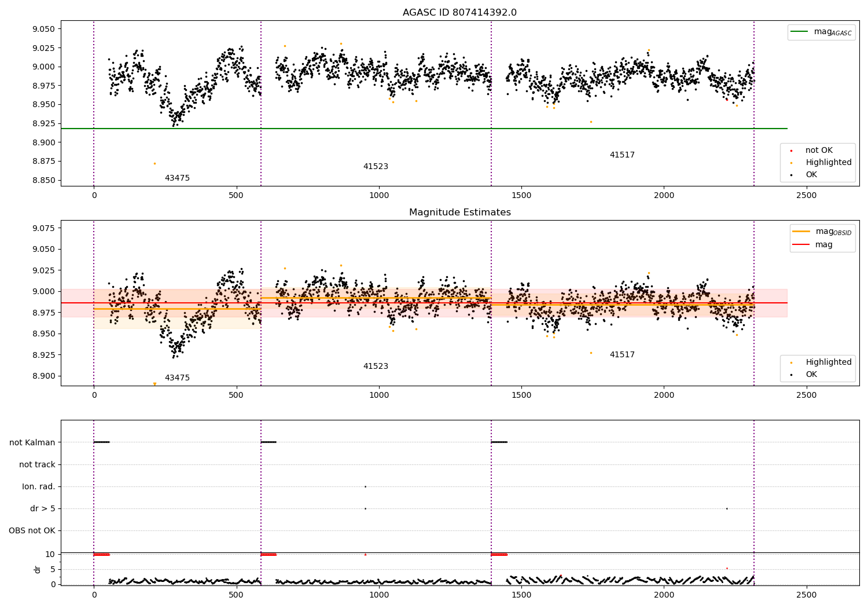
Task: Click the 'AGASC ID 807414392.0' title
Action: click(x=460, y=13)
